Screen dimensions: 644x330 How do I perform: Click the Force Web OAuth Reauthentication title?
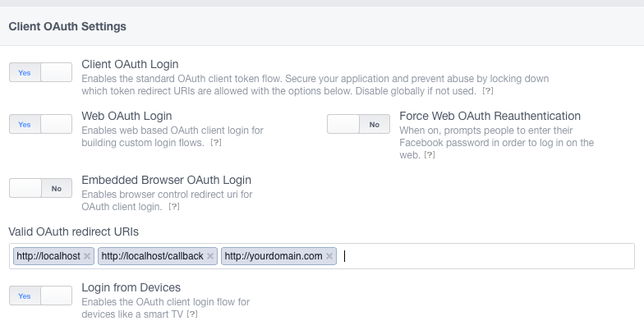490,116
